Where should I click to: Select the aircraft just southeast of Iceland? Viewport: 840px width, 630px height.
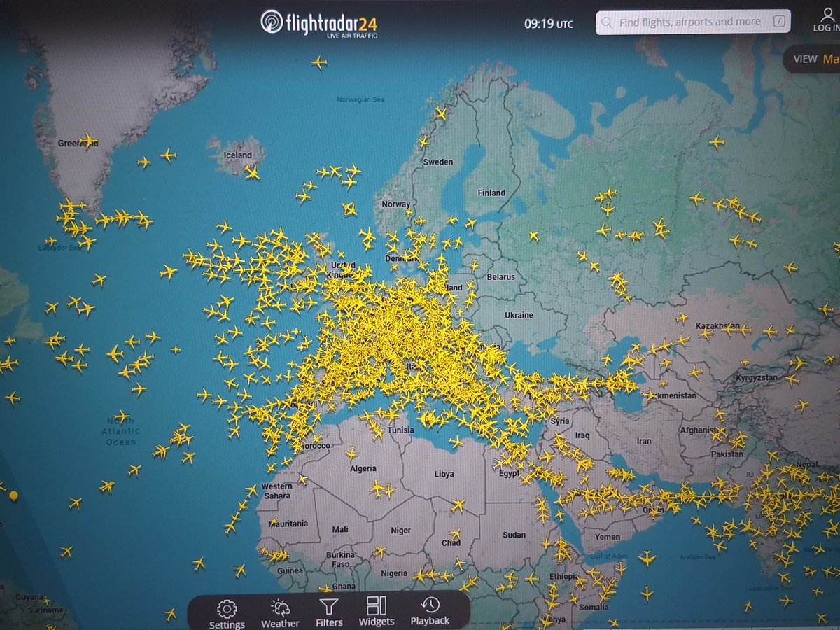tap(251, 171)
